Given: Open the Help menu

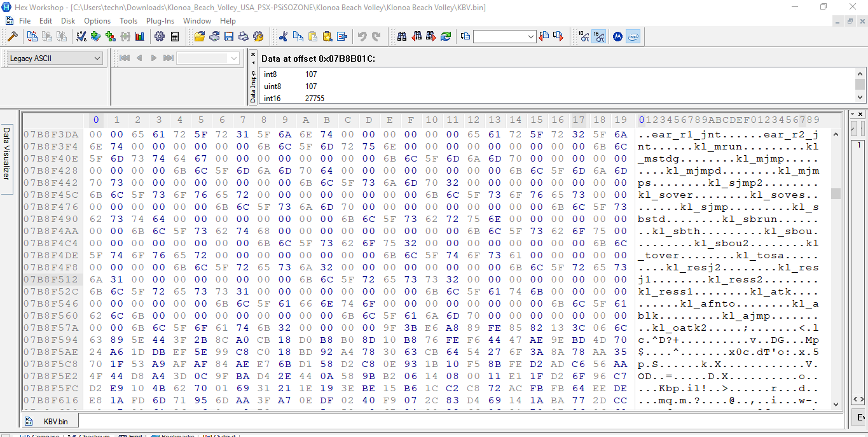Looking at the screenshot, I should 228,21.
